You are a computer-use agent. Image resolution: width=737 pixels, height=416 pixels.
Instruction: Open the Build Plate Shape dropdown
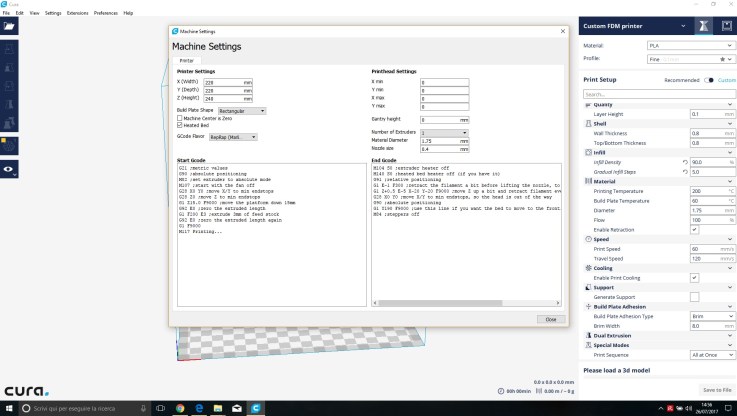(242, 111)
